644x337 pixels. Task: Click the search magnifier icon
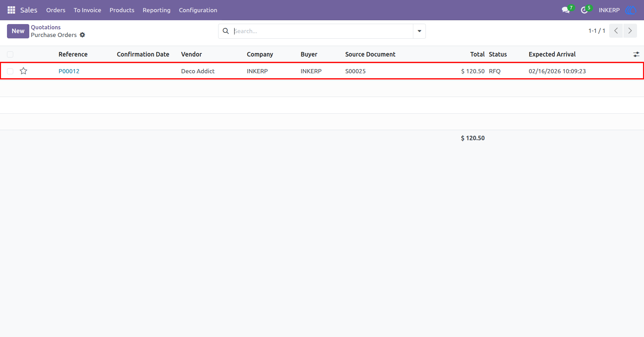point(226,31)
